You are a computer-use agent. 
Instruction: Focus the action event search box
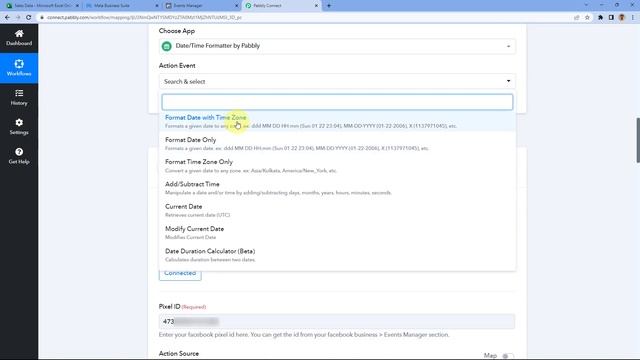pyautogui.click(x=337, y=102)
